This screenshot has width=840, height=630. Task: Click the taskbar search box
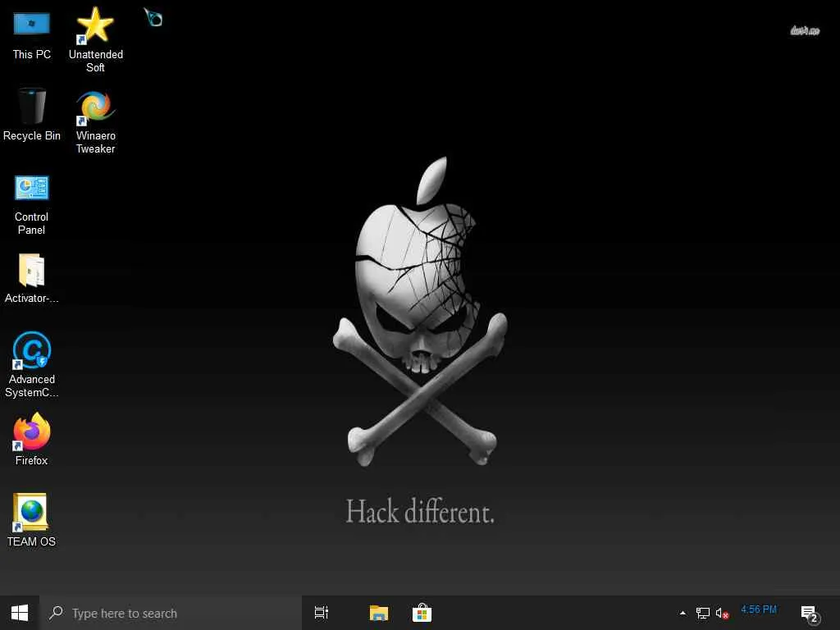pos(171,613)
